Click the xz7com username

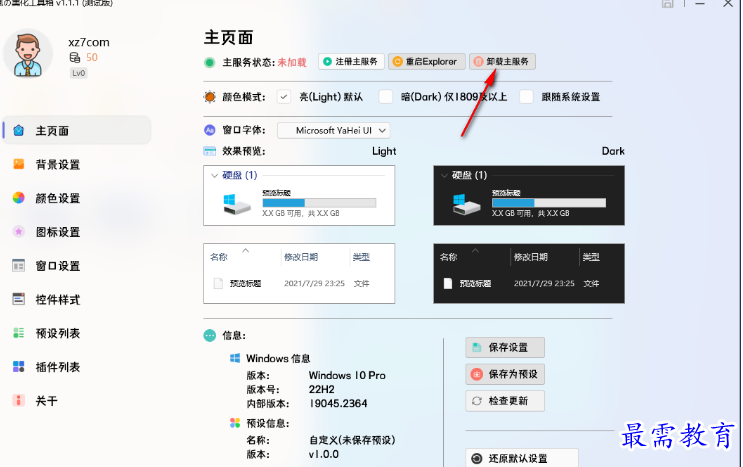coord(89,42)
